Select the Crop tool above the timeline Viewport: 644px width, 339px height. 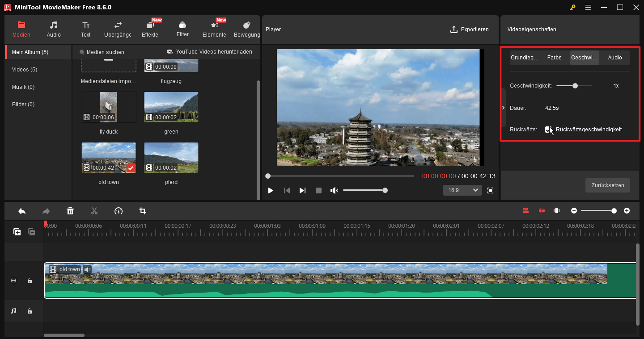143,210
